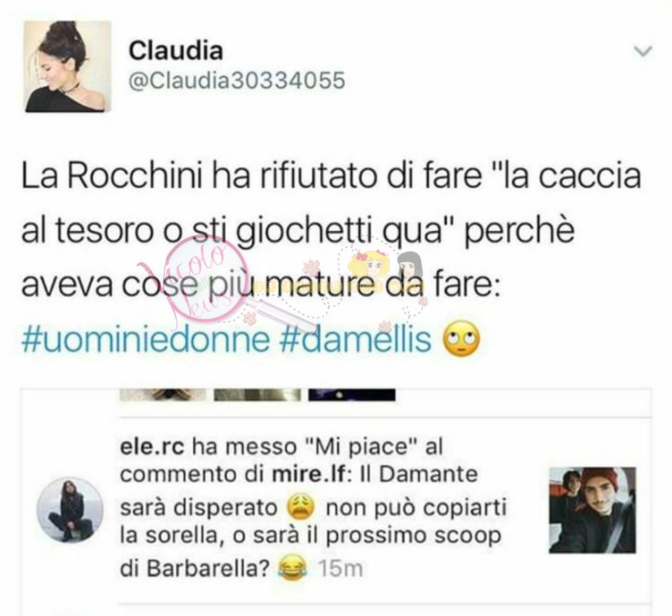Click the tweet text about La Rocchini
The width and height of the screenshot is (672, 616).
[331, 231]
